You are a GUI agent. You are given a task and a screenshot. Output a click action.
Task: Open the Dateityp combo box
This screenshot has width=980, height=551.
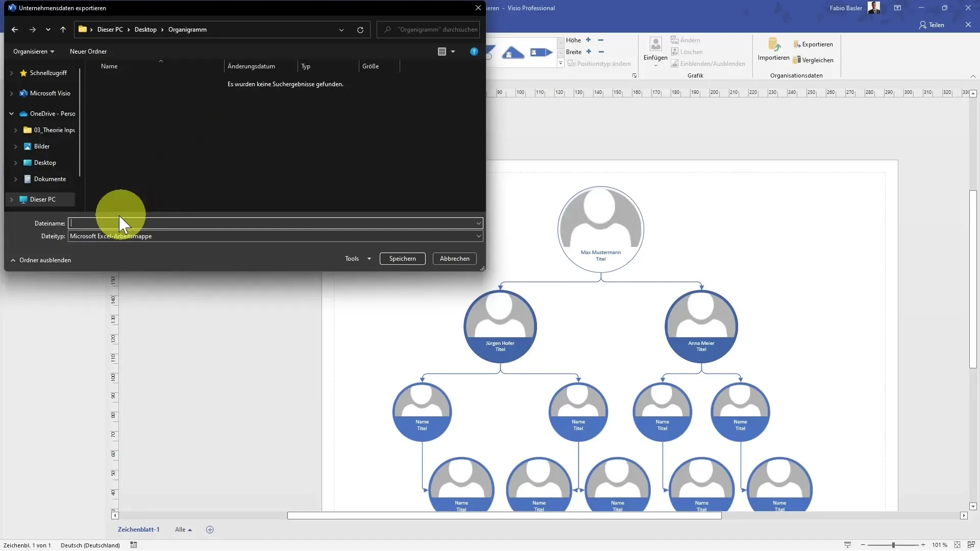[x=276, y=236]
